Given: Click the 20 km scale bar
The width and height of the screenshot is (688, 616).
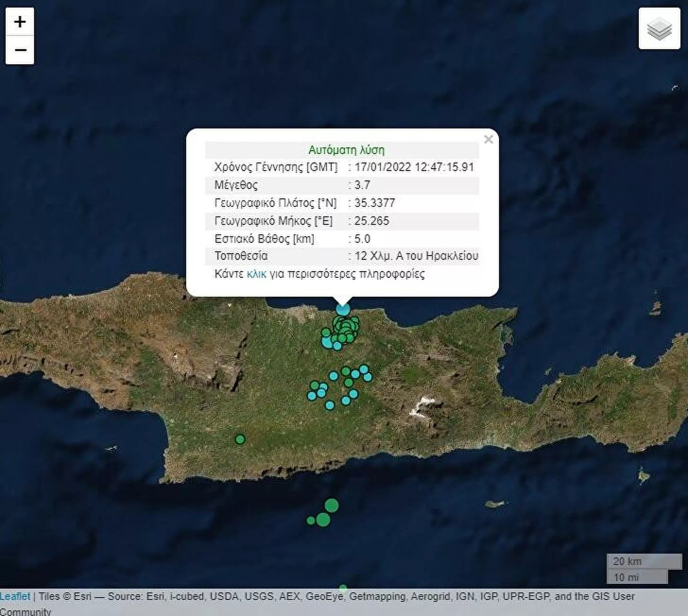Looking at the screenshot, I should pos(644,562).
